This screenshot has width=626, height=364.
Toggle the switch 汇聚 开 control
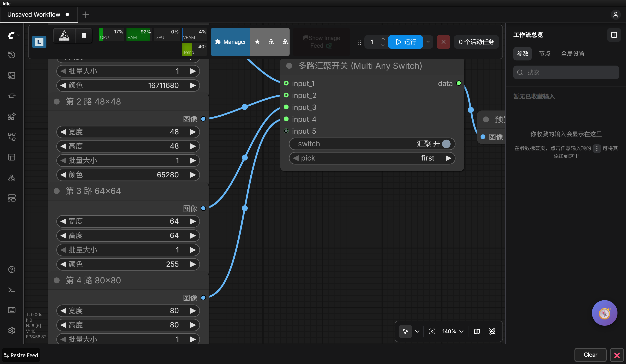pos(372,144)
